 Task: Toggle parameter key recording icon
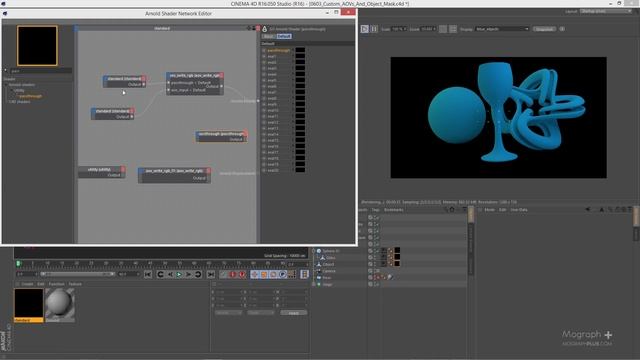[282, 274]
